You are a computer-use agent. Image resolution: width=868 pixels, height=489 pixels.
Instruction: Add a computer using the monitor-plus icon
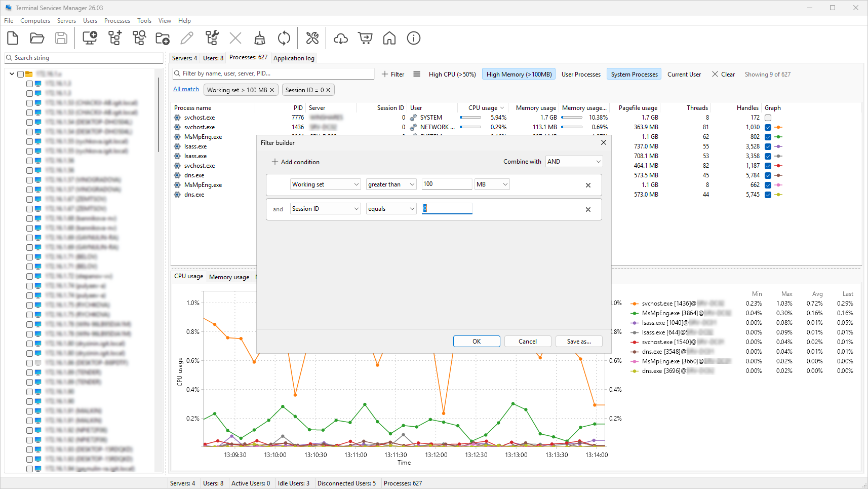click(x=90, y=38)
